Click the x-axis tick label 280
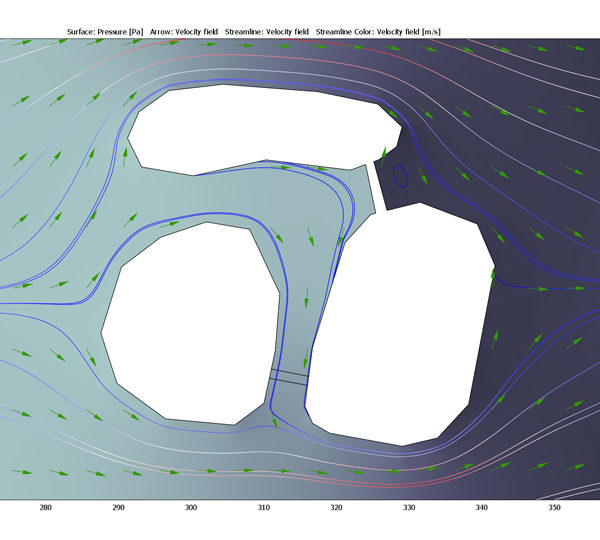 click(46, 507)
